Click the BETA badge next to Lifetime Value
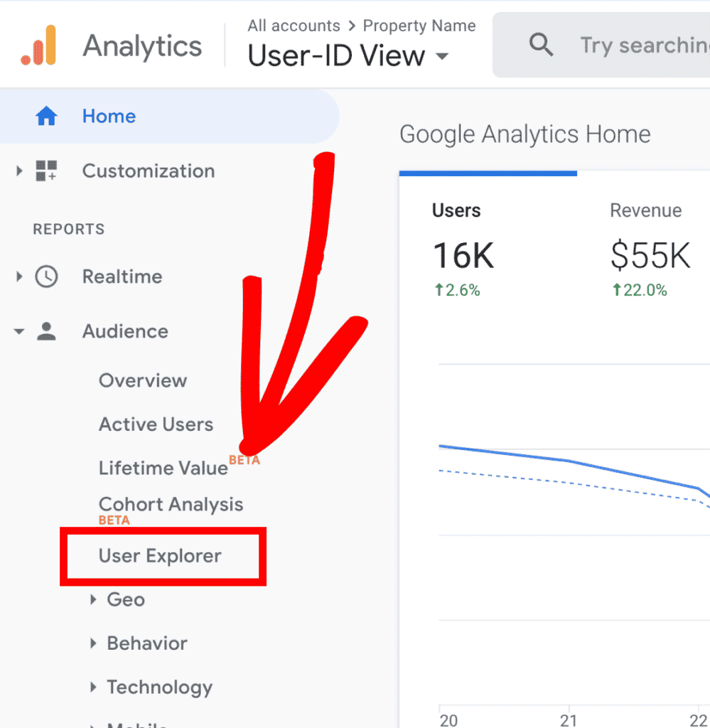Image resolution: width=710 pixels, height=728 pixels. coord(244,459)
